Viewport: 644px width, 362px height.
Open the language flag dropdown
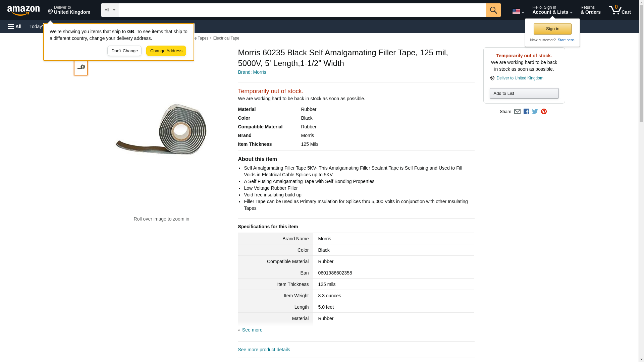point(518,11)
